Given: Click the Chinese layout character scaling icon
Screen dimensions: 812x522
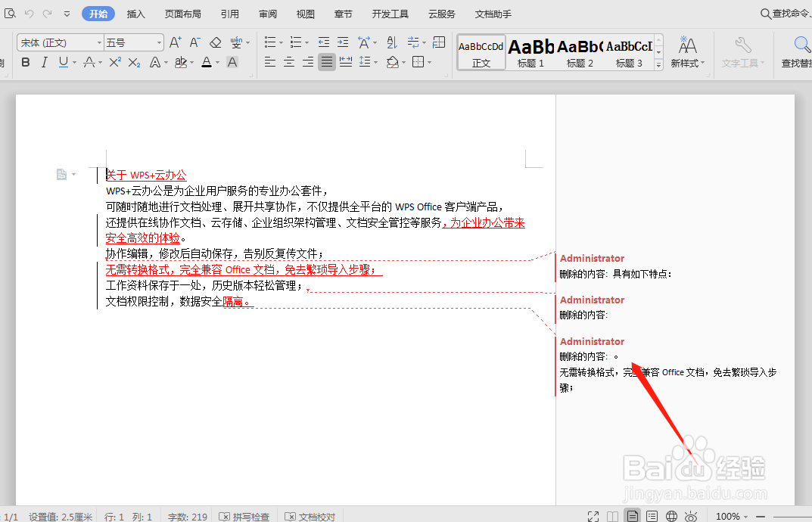Looking at the screenshot, I should click(x=364, y=42).
